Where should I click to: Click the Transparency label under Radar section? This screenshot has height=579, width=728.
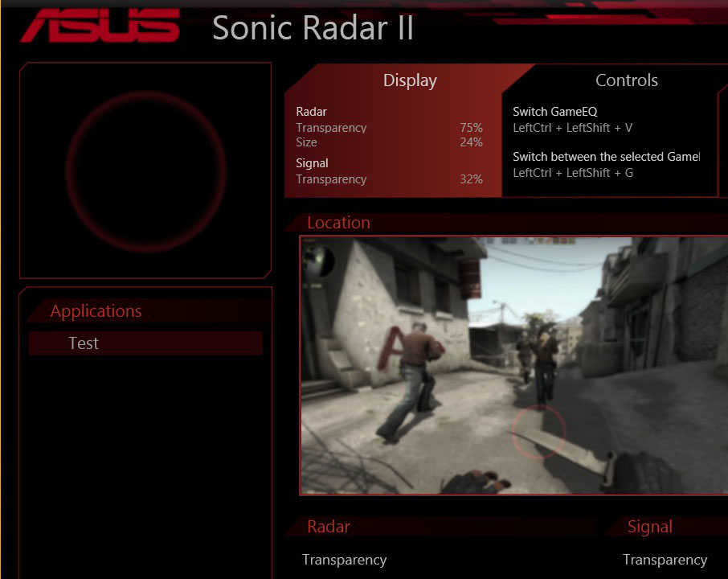click(x=344, y=560)
